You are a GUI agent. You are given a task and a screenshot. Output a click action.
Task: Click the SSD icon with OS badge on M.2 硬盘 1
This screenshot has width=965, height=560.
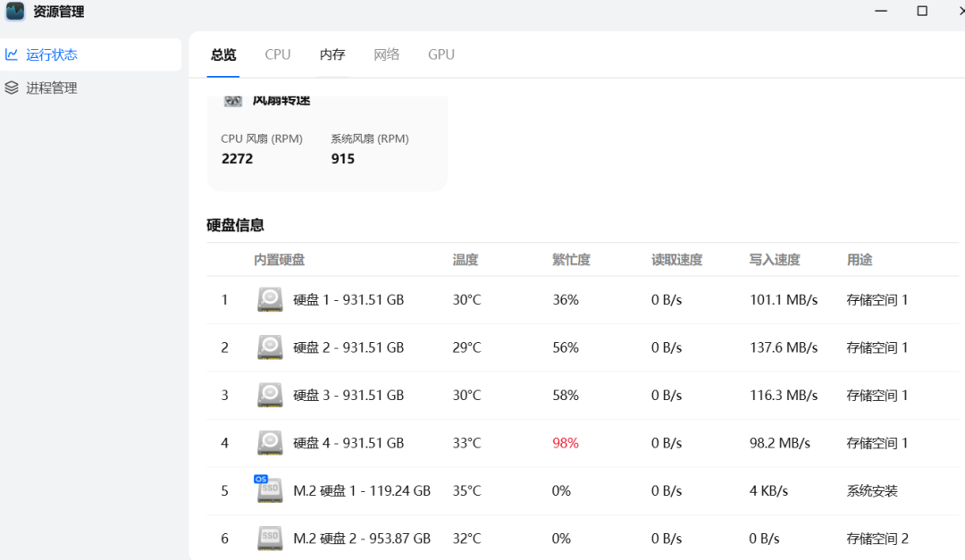[x=269, y=490]
